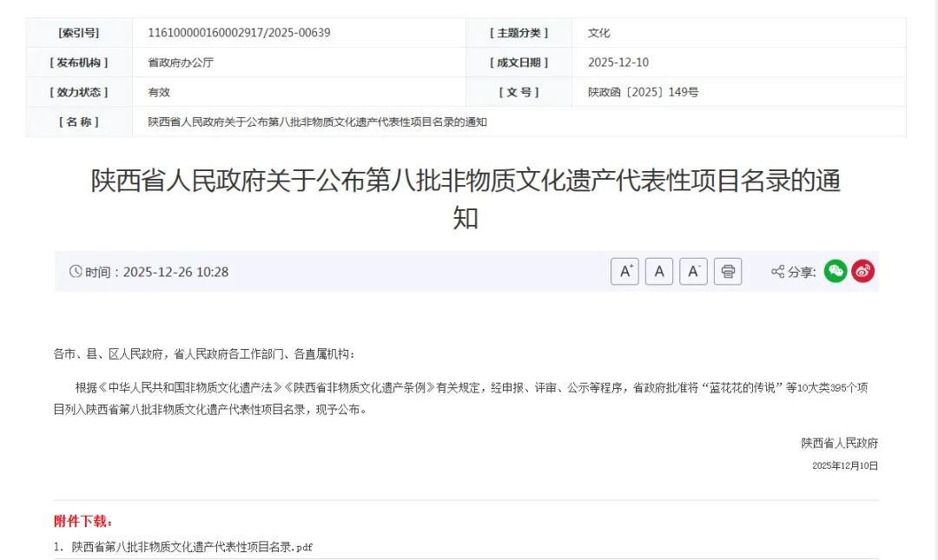Share to Weibo via the red icon
This screenshot has width=938, height=560.
click(862, 271)
